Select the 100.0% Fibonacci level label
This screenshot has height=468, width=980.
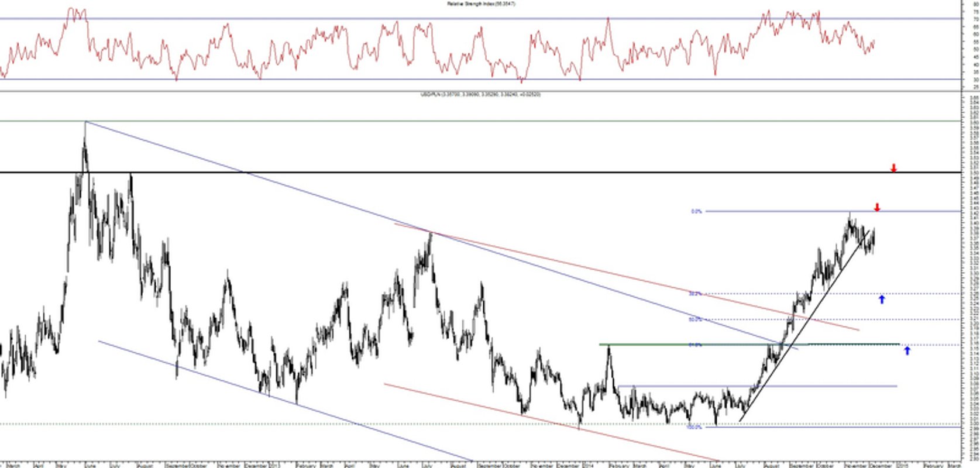(x=694, y=426)
